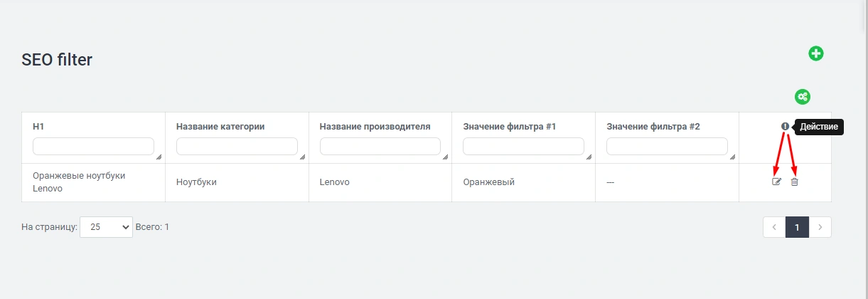Go to previous page chevron
Viewport: 868px width, 299px height.
(x=774, y=227)
